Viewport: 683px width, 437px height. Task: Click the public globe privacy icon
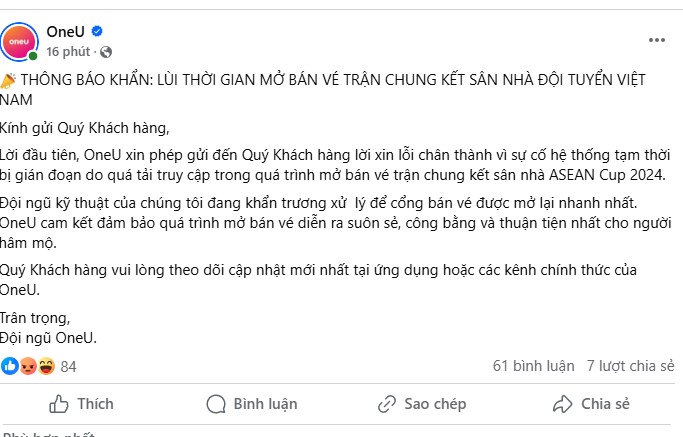pyautogui.click(x=106, y=52)
